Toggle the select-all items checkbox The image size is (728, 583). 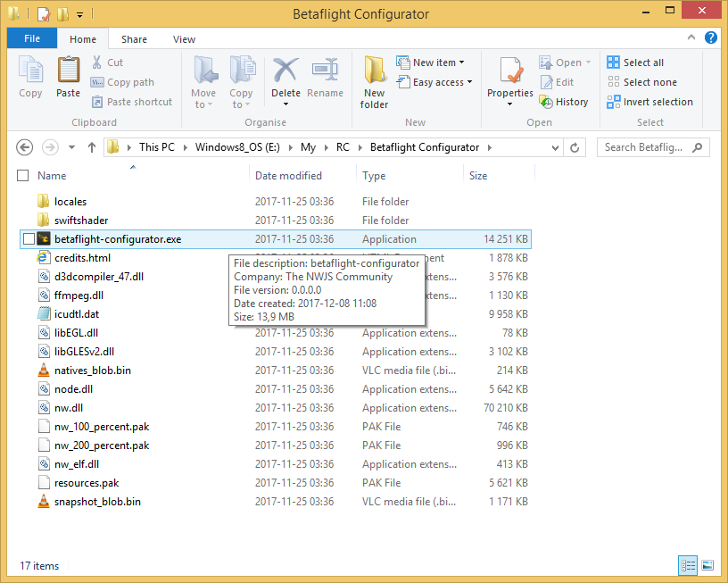[x=23, y=176]
